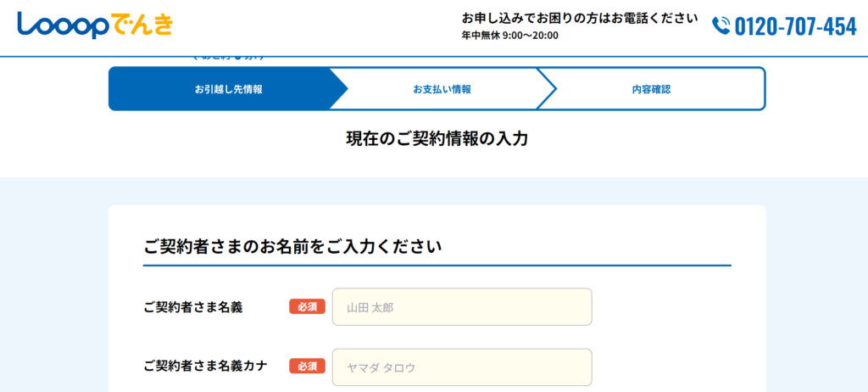Click the phone number 0120-707-454
Image resolution: width=868 pixels, height=392 pixels.
pos(795,26)
